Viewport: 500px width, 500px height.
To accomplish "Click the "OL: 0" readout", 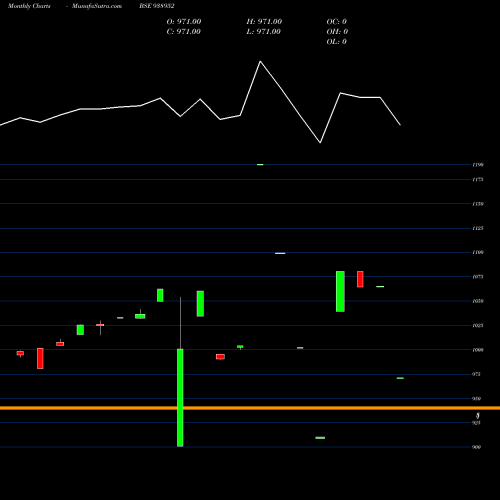I will click(336, 42).
